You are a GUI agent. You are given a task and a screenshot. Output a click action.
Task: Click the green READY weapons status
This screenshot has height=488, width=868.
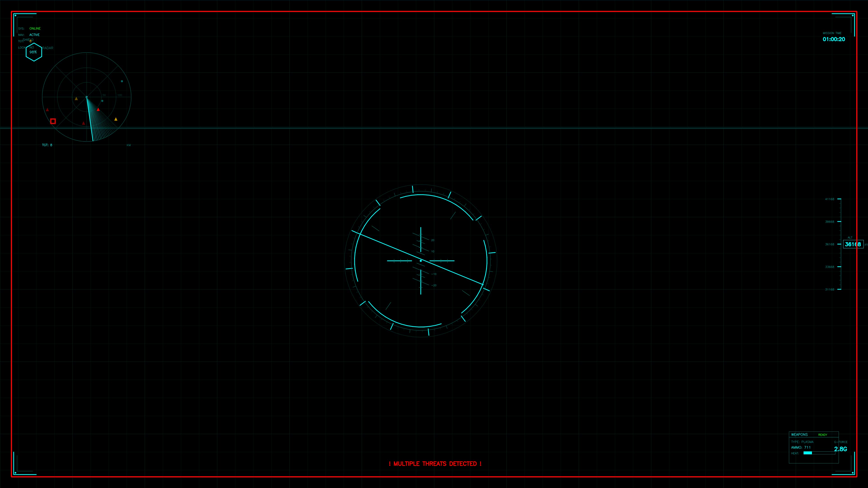pyautogui.click(x=823, y=435)
